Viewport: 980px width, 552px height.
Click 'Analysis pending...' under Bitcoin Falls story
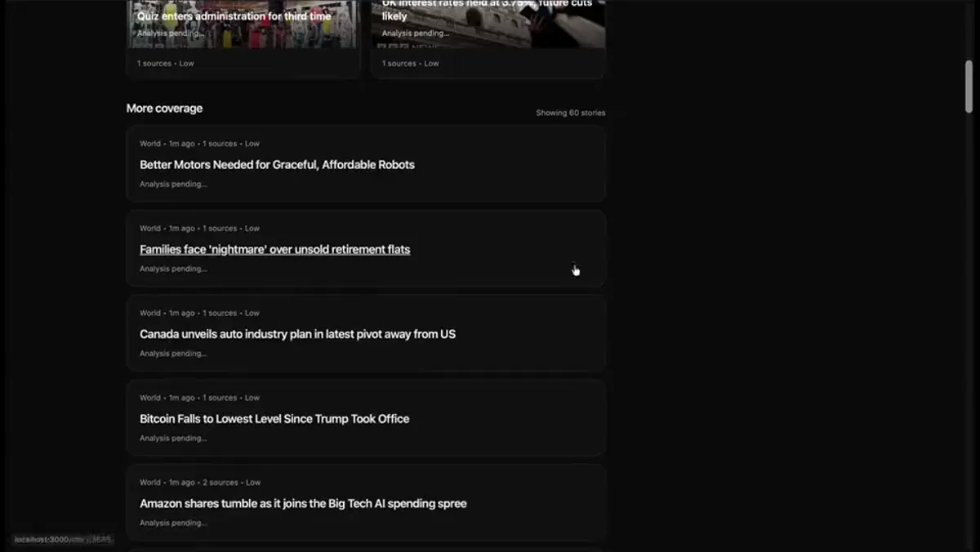click(173, 438)
